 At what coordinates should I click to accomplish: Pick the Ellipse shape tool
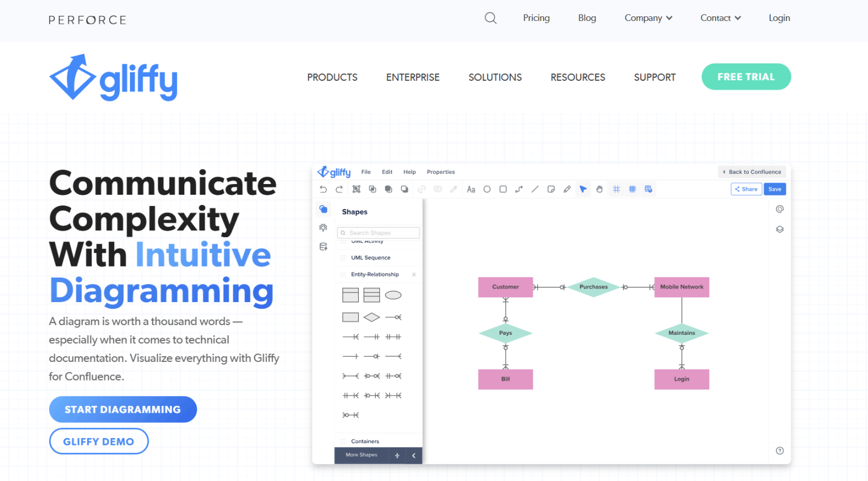pos(487,189)
